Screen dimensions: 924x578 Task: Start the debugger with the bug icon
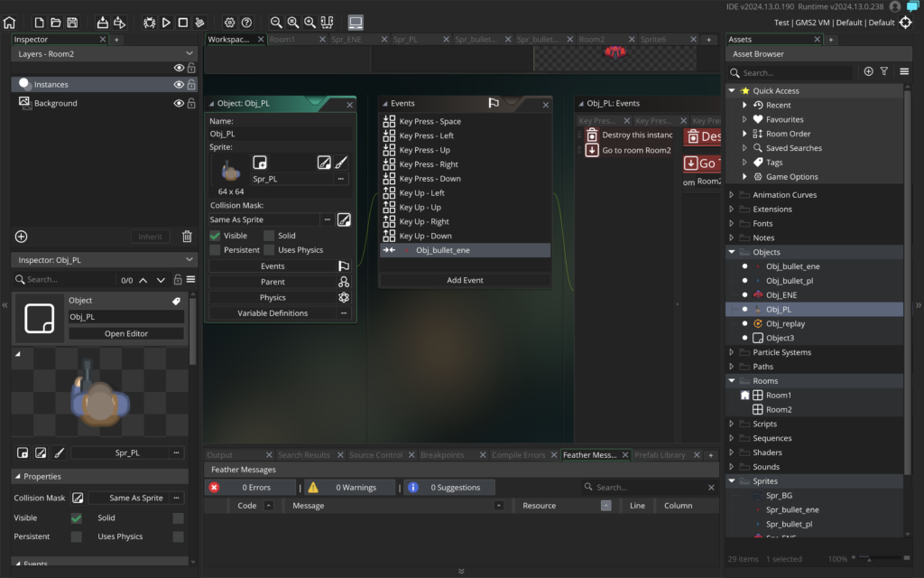149,23
